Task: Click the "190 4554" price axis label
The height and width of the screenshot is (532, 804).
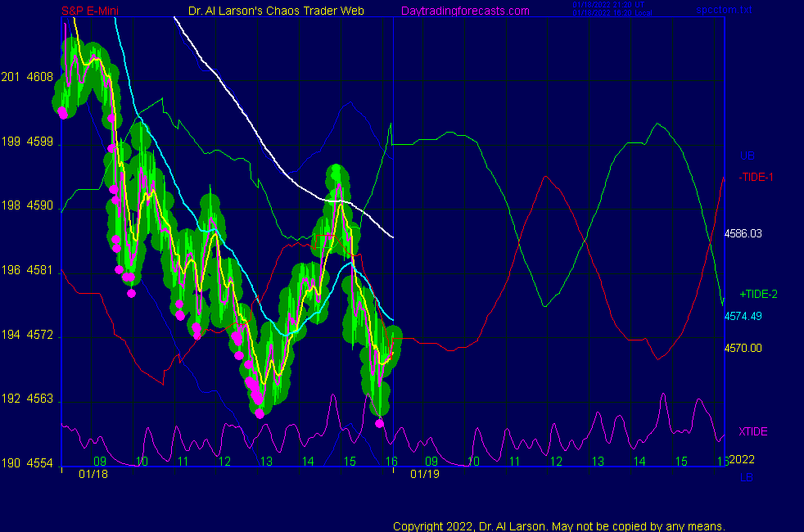Action: coord(27,463)
